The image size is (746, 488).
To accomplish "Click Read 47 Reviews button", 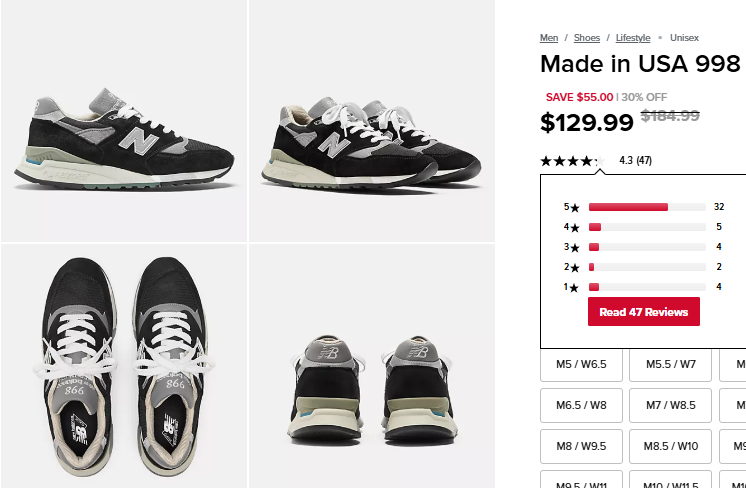I will click(644, 312).
